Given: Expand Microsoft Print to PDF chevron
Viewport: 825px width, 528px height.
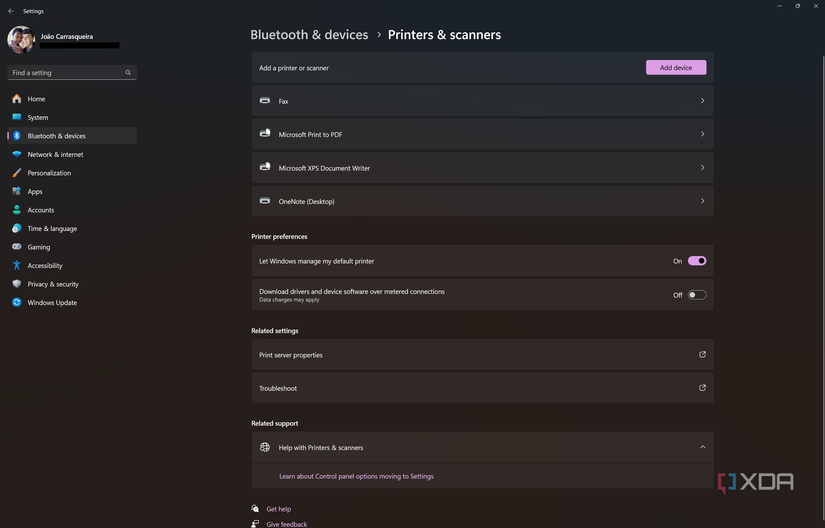Looking at the screenshot, I should (702, 134).
